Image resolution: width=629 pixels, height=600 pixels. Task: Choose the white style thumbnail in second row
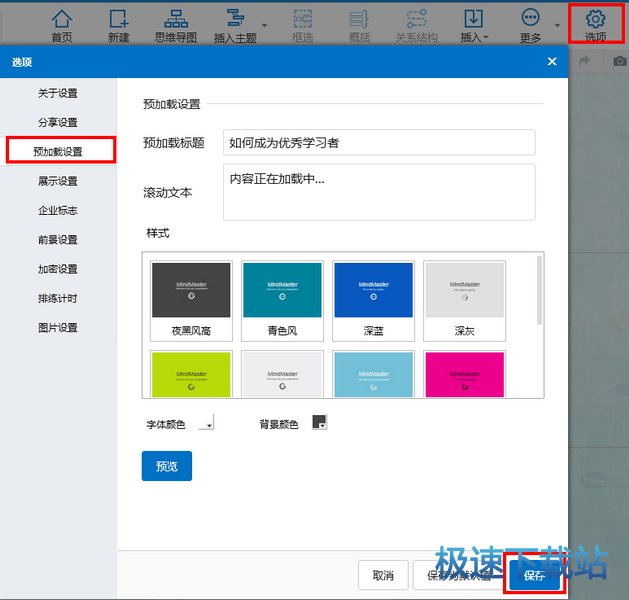(282, 374)
